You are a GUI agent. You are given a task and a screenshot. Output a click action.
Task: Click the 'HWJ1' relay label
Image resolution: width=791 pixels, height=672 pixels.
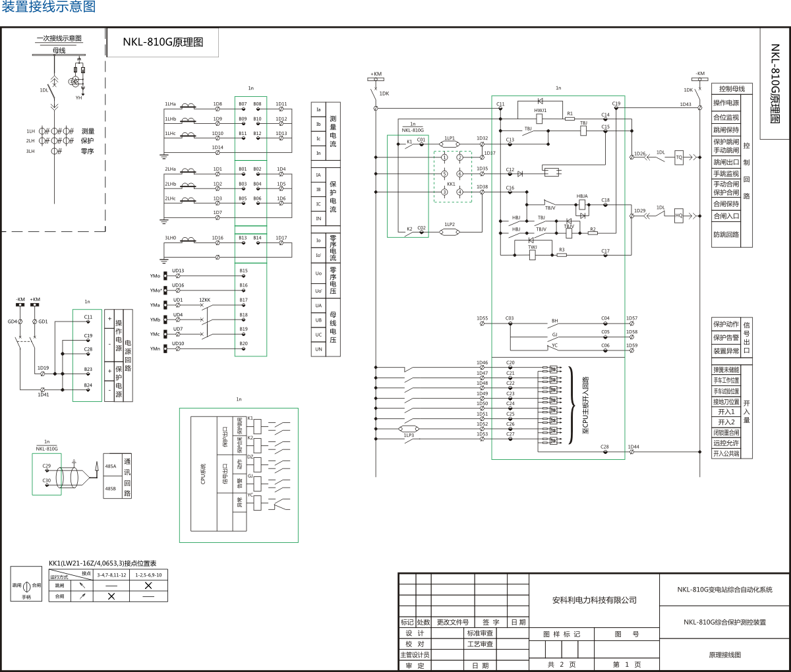[x=541, y=111]
